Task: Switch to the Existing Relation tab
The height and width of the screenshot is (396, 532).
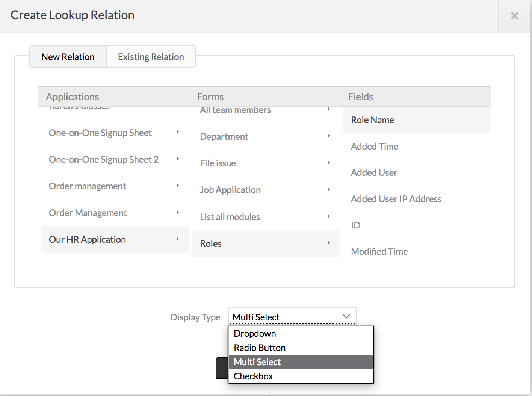Action: click(x=151, y=57)
